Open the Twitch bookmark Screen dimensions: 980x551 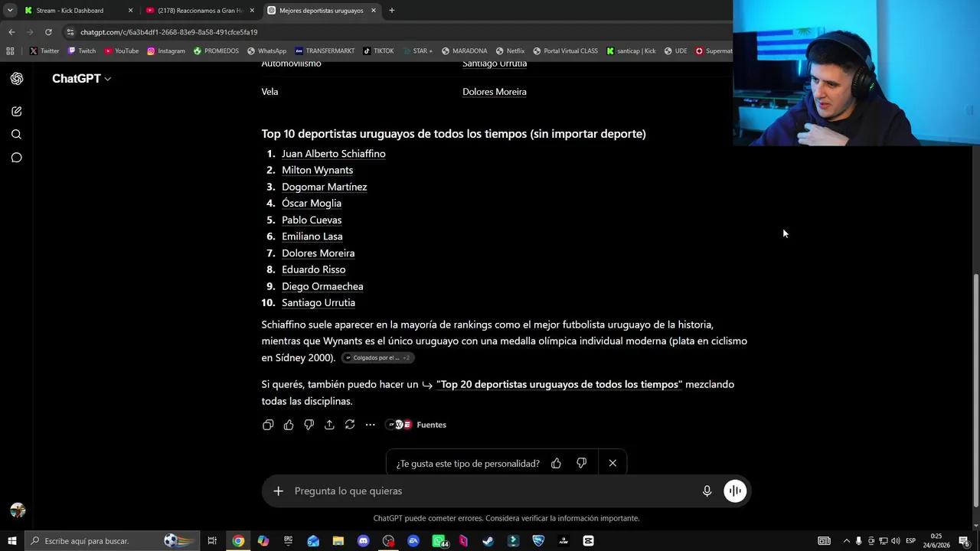click(x=82, y=51)
